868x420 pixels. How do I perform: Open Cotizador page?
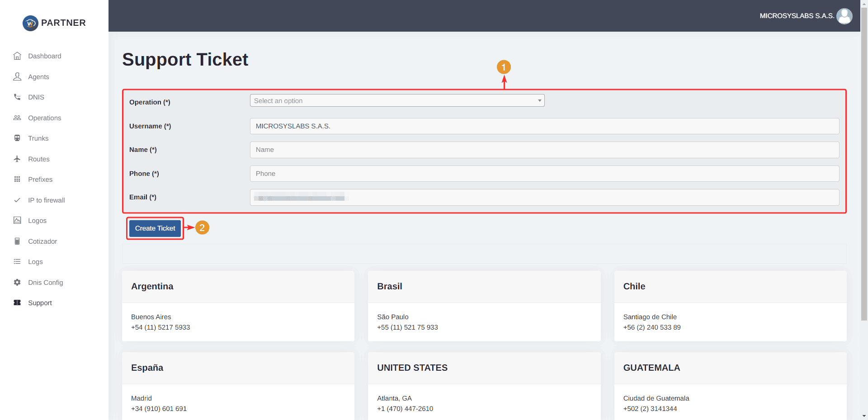42,241
